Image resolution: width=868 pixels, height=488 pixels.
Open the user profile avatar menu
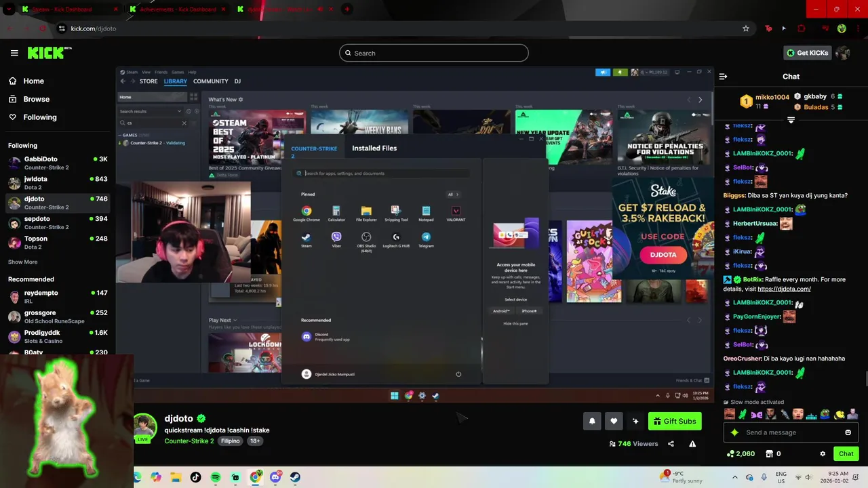click(843, 53)
